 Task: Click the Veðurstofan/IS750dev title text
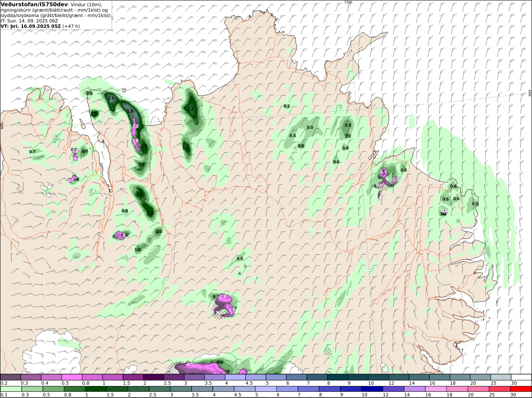point(34,5)
